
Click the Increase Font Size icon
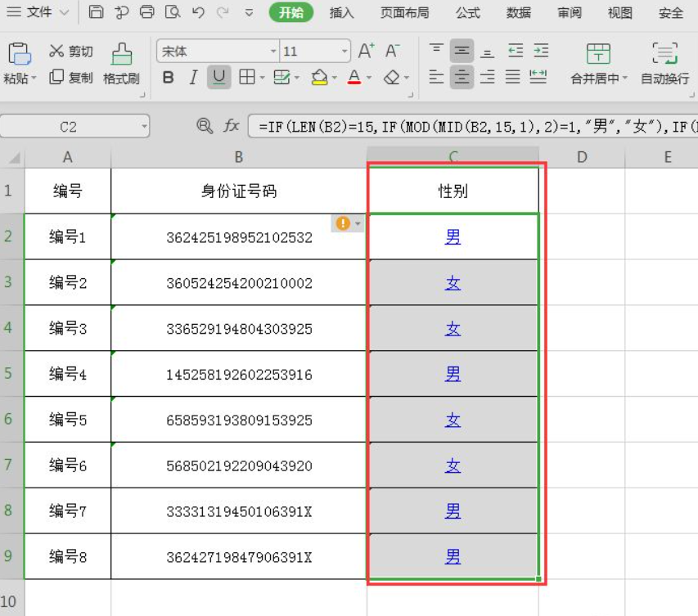click(x=365, y=50)
